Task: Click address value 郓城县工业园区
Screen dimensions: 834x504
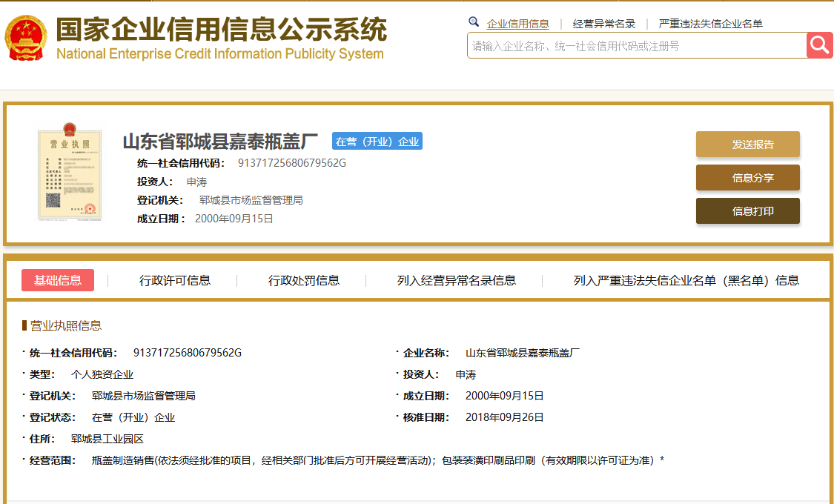Action: [x=107, y=439]
